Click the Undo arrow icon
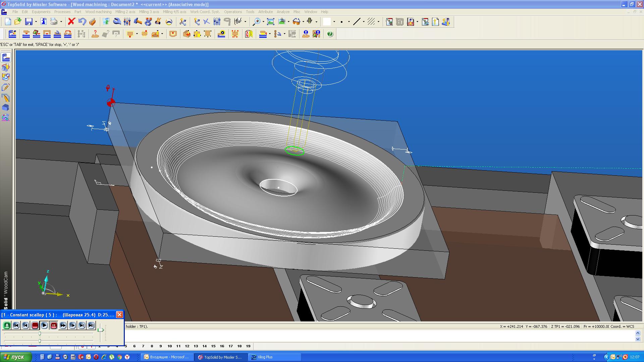Viewport: 644px width, 362px height. point(82,22)
